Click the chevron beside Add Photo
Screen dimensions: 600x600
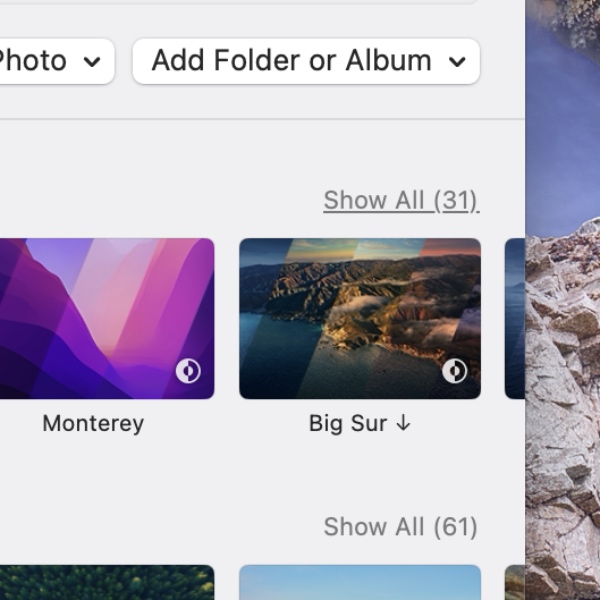pyautogui.click(x=92, y=61)
